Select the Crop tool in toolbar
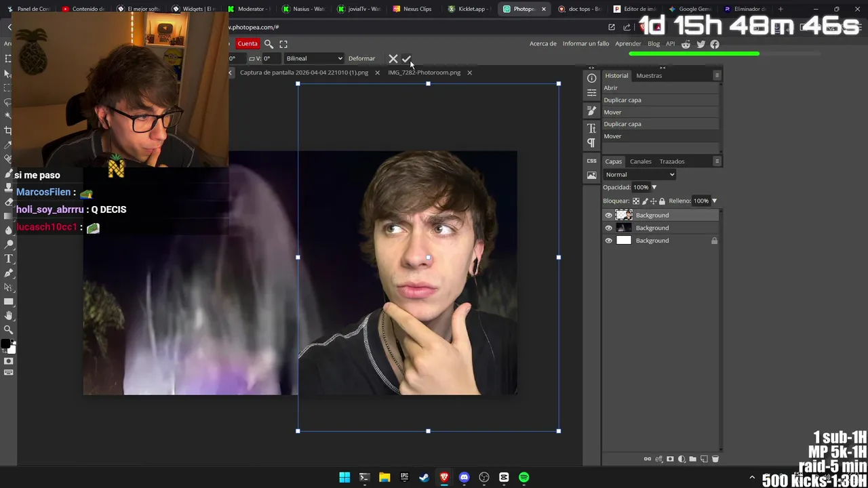This screenshot has height=488, width=868. pyautogui.click(x=9, y=131)
